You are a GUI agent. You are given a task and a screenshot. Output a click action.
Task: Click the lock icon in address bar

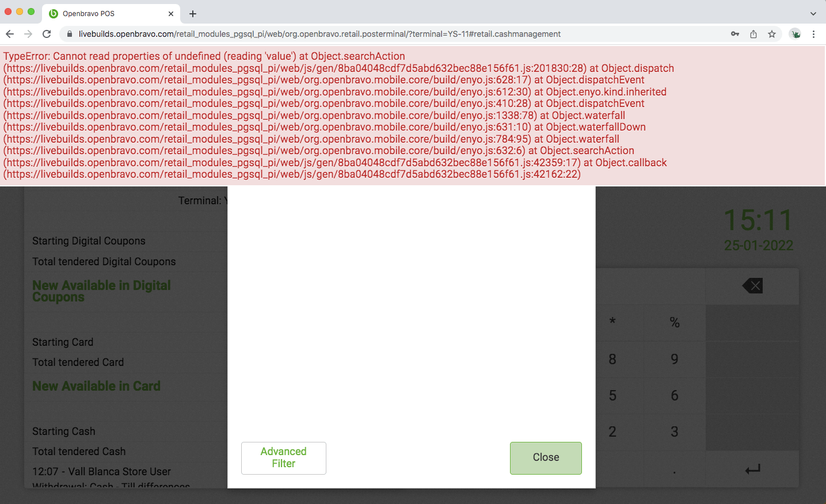tap(70, 34)
